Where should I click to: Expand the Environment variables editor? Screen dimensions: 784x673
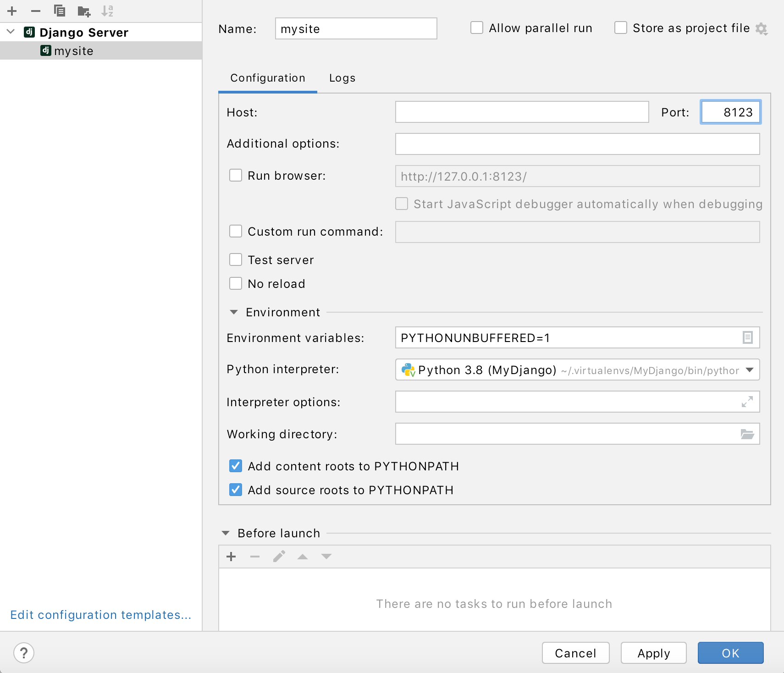pos(747,337)
